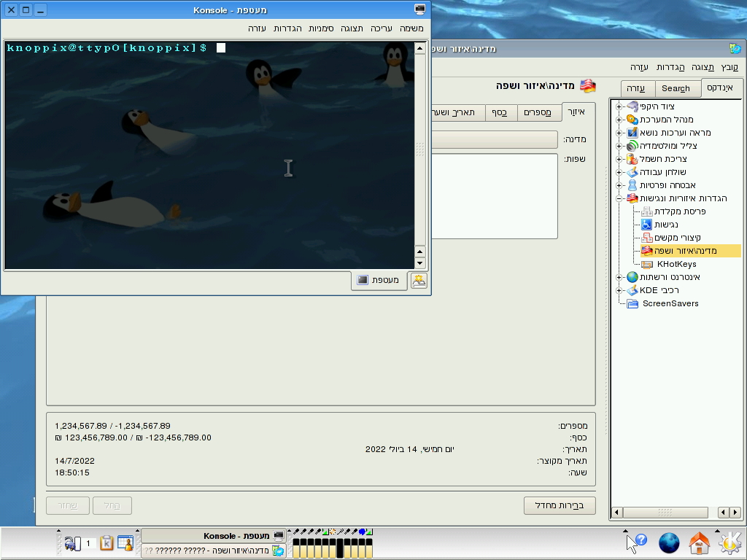
Task: Expand the אינטרנט ורשתות tree branch
Action: click(x=619, y=277)
